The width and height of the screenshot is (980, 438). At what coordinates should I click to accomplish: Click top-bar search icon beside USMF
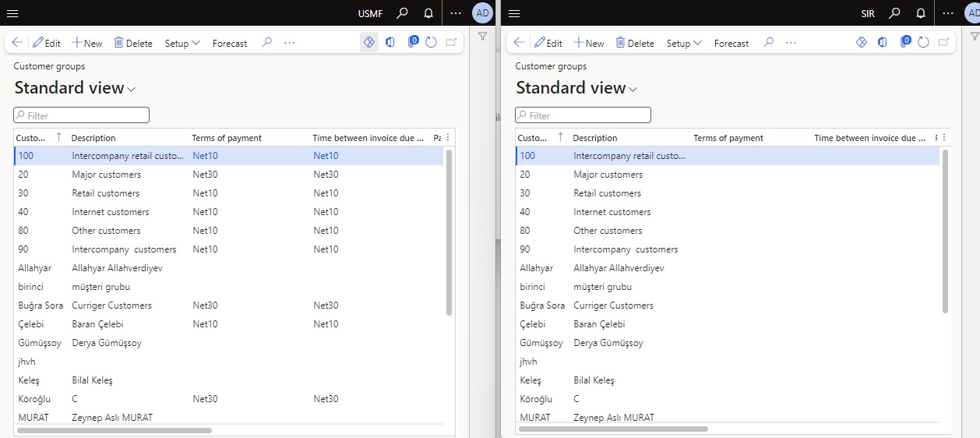click(402, 13)
